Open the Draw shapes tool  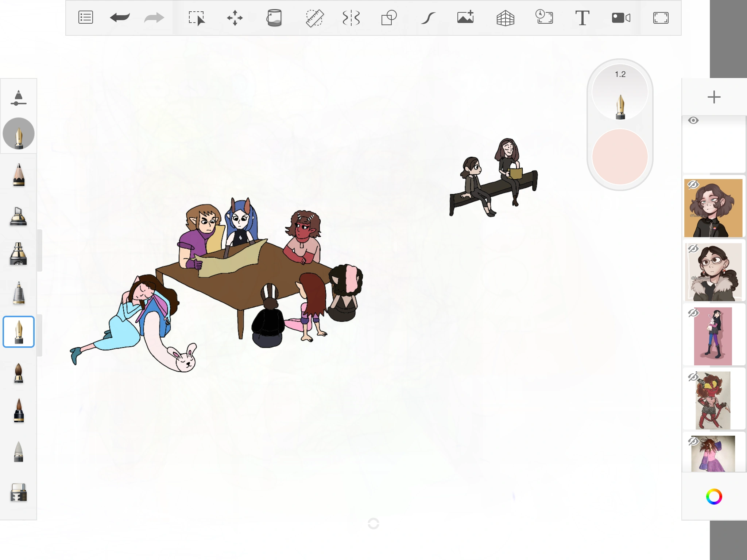pyautogui.click(x=389, y=18)
